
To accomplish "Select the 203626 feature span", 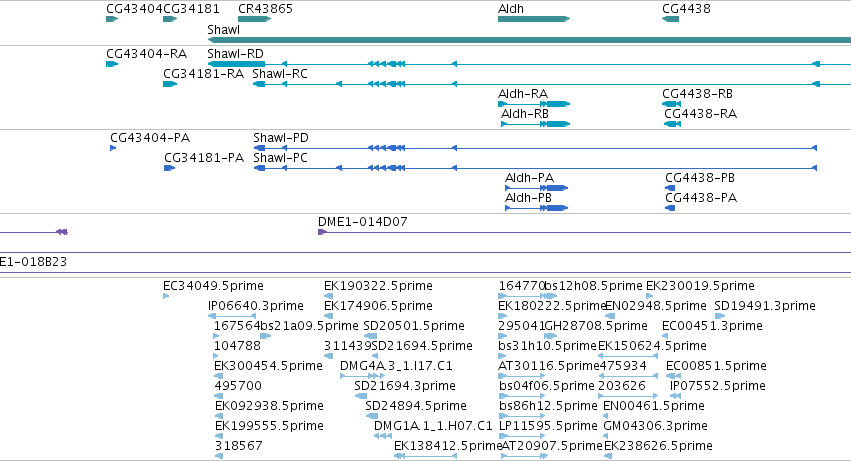I will coord(628,396).
